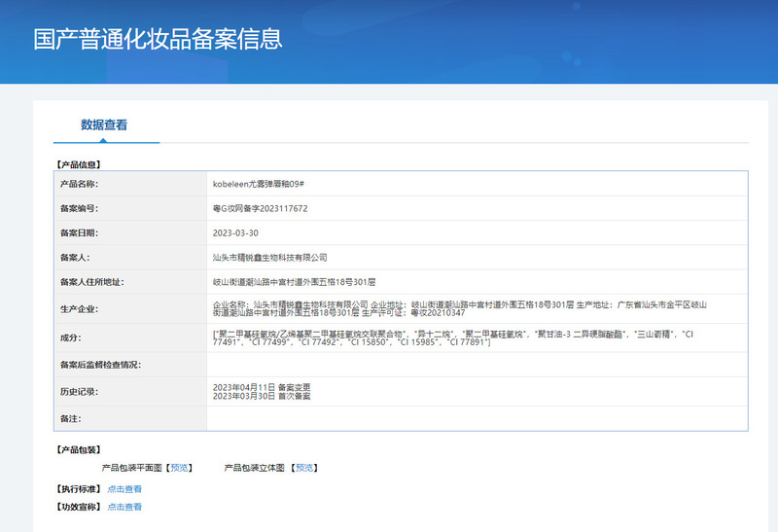This screenshot has width=778, height=532.
Task: Click the empty 备案后监督检查情况 cell
Action: (x=477, y=365)
